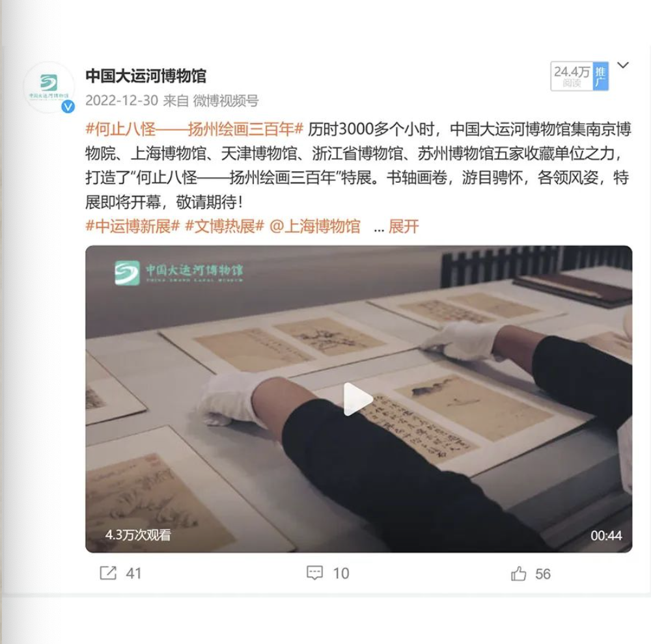The height and width of the screenshot is (644, 651).
Task: Open hashtag #文博热展#
Action: pos(224,226)
